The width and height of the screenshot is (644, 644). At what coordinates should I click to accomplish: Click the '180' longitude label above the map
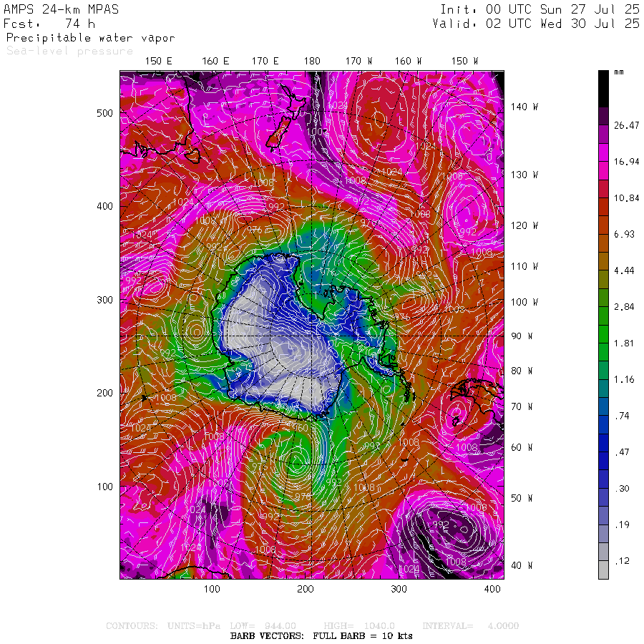tap(312, 61)
